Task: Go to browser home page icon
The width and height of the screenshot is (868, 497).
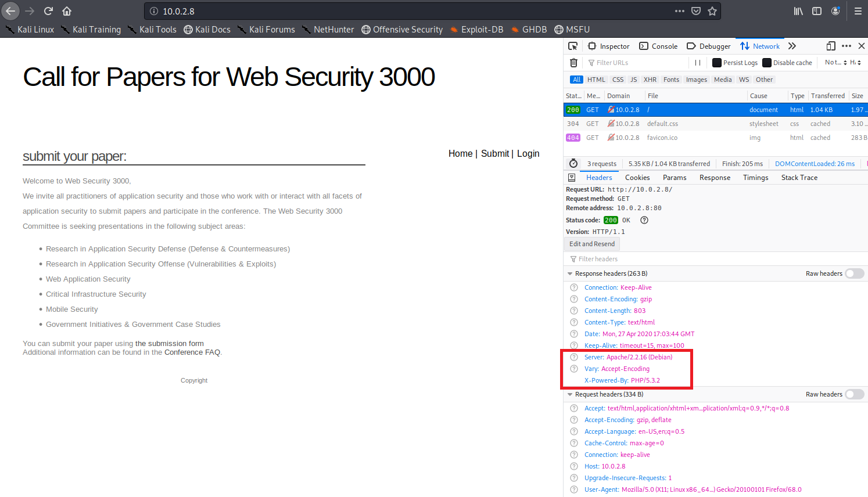Action: tap(67, 11)
